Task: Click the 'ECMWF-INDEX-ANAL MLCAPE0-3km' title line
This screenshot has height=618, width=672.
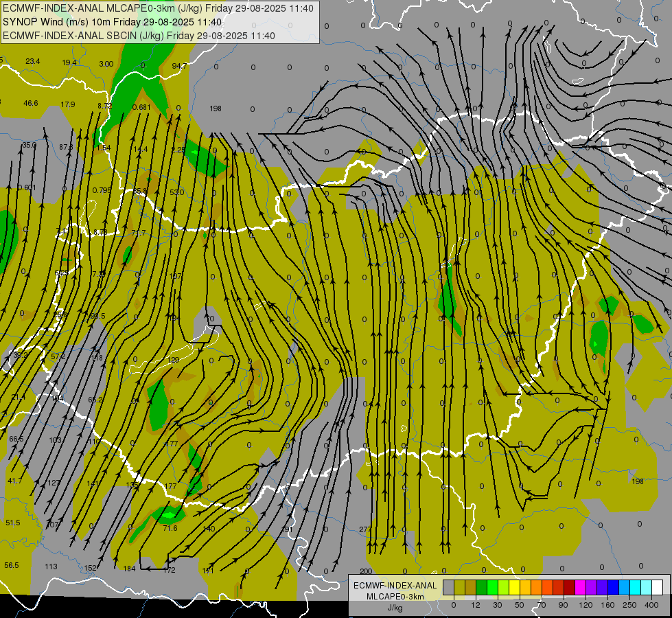Action: (158, 8)
